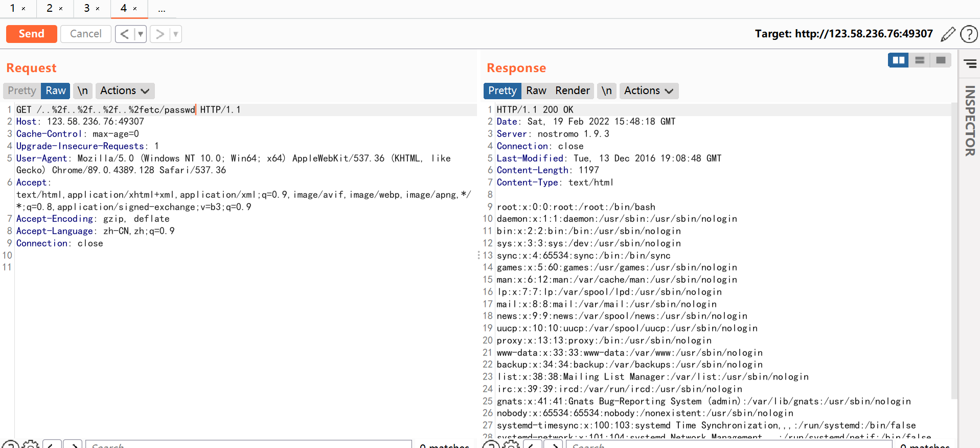Screen dimensions: 980x448
Task: Open help via the question mark icon
Action: click(969, 34)
